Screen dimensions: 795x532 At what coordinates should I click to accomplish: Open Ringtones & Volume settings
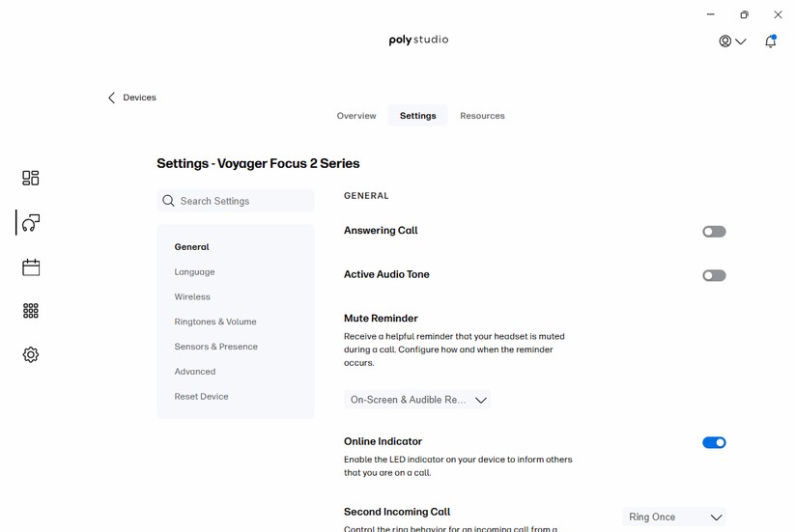tap(215, 322)
